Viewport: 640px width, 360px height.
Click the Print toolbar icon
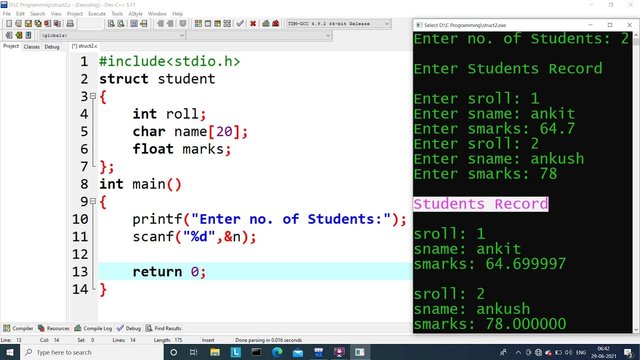pyautogui.click(x=70, y=24)
